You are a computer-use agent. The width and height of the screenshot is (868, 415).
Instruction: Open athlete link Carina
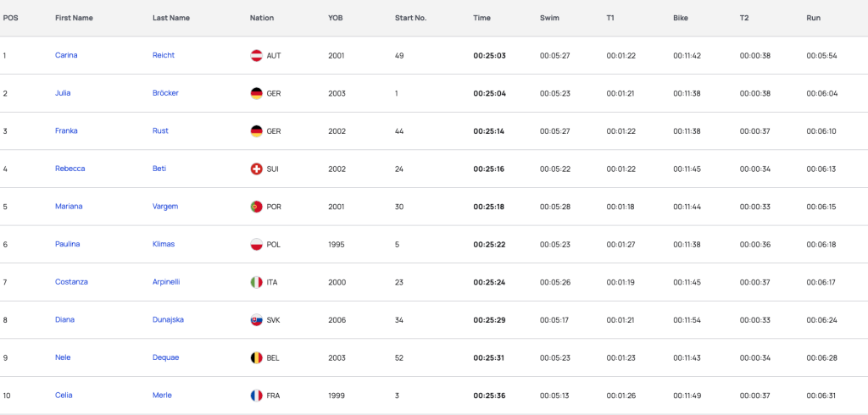pyautogui.click(x=66, y=55)
